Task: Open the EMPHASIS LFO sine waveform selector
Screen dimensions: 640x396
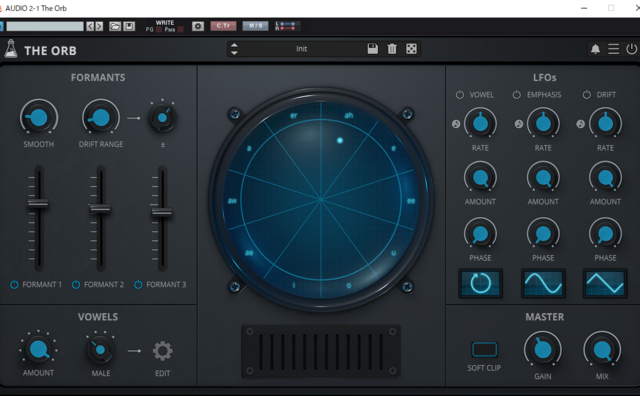Action: pos(543,283)
